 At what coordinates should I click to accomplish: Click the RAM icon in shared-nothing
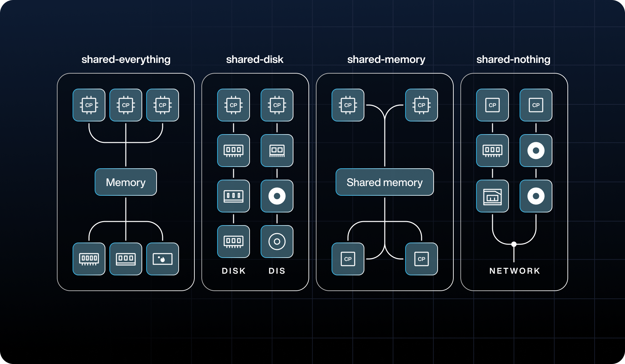coord(493,151)
